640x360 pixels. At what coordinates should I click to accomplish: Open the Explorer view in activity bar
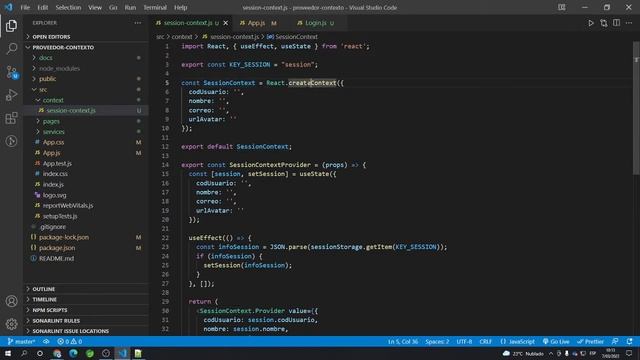[x=11, y=26]
